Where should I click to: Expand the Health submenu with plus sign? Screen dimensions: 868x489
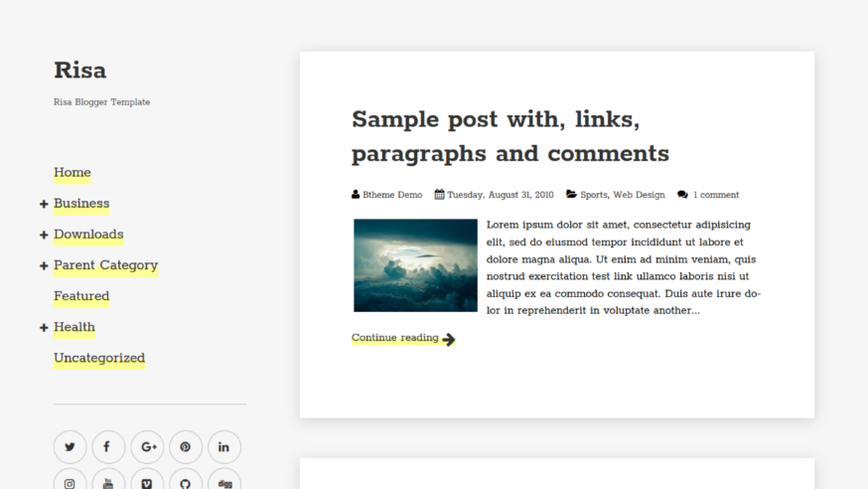pyautogui.click(x=44, y=328)
